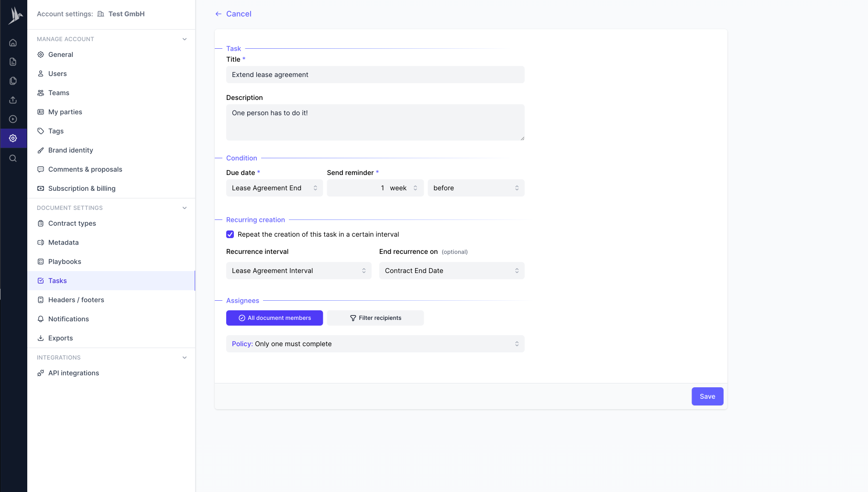The image size is (868, 492).
Task: Open the upload icon in left rail
Action: coord(13,100)
